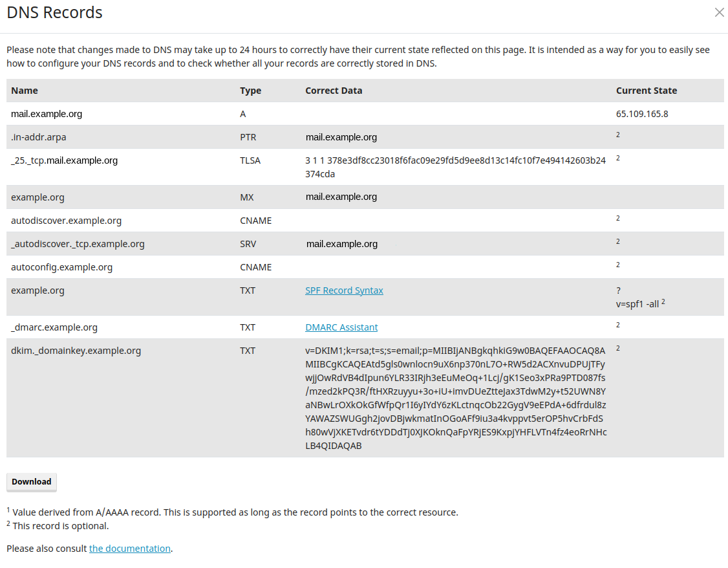Close the DNS Records dialog
The width and height of the screenshot is (728, 568).
[x=719, y=12]
